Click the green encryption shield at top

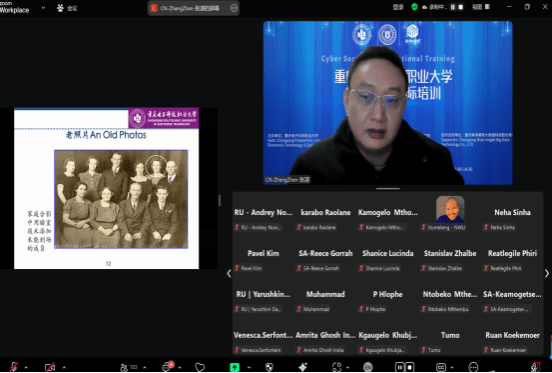(414, 7)
